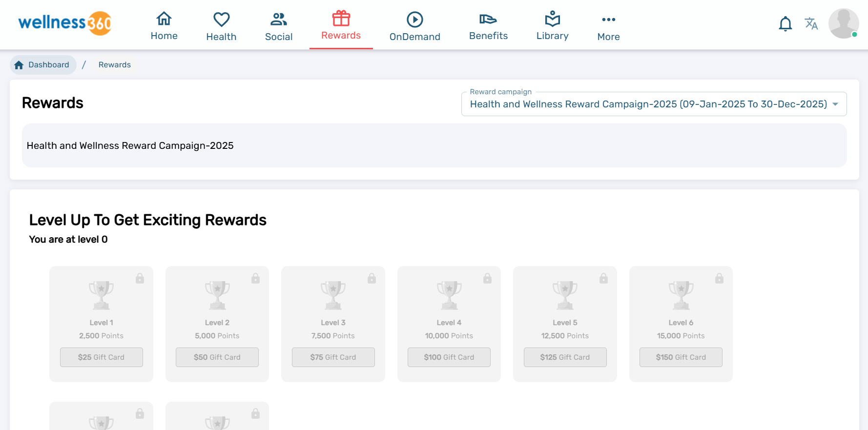The image size is (868, 430).
Task: Click the Home house icon
Action: (x=164, y=19)
